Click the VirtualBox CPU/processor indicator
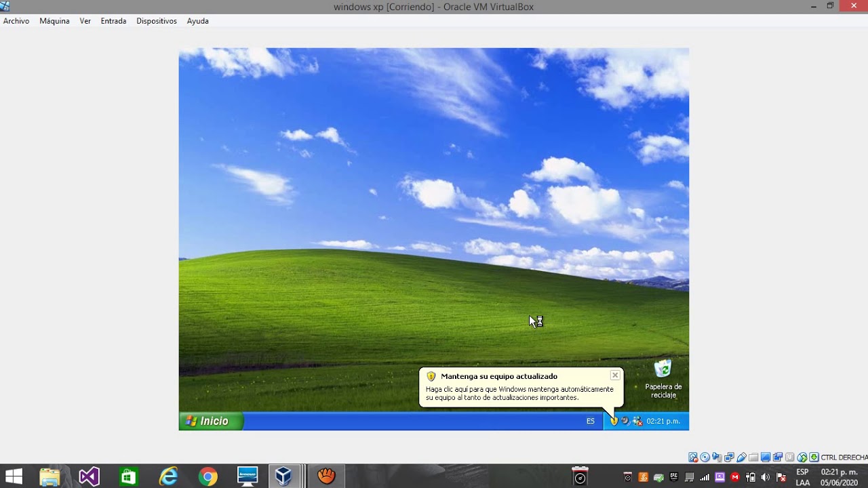Viewport: 868px width, 488px height. click(790, 457)
